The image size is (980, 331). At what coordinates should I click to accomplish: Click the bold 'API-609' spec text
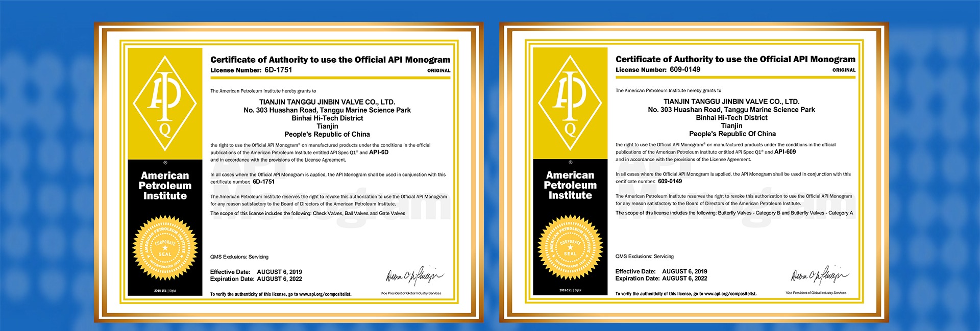point(785,151)
